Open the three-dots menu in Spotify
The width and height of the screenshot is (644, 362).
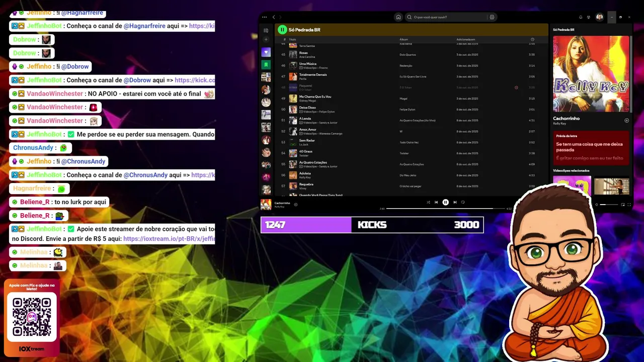click(265, 17)
